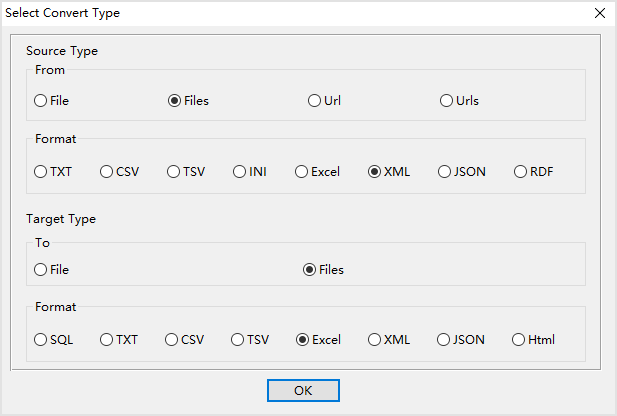The image size is (617, 416).
Task: Choose TXT as the target format
Action: (x=107, y=339)
